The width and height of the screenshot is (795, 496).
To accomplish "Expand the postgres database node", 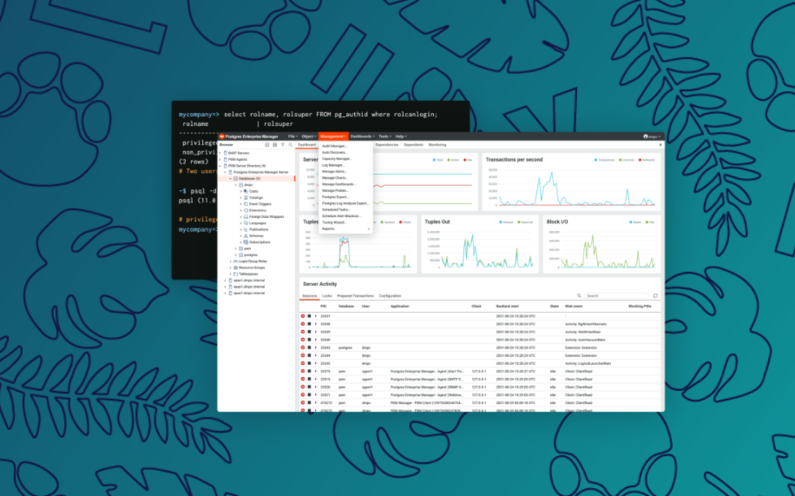I will coord(235,254).
